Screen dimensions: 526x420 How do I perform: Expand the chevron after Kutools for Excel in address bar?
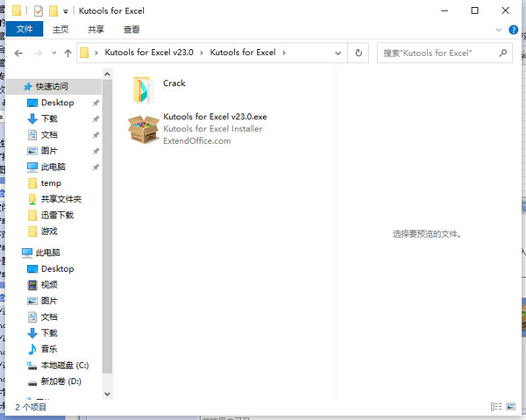click(284, 53)
